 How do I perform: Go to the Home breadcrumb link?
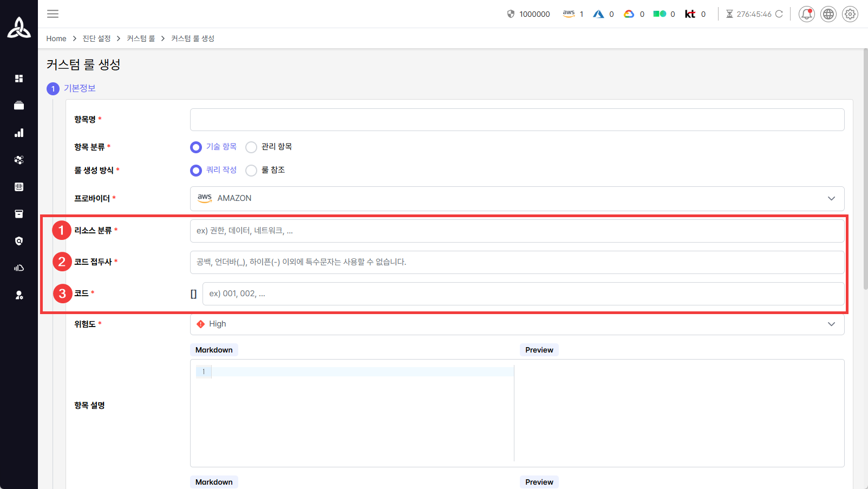pos(56,38)
